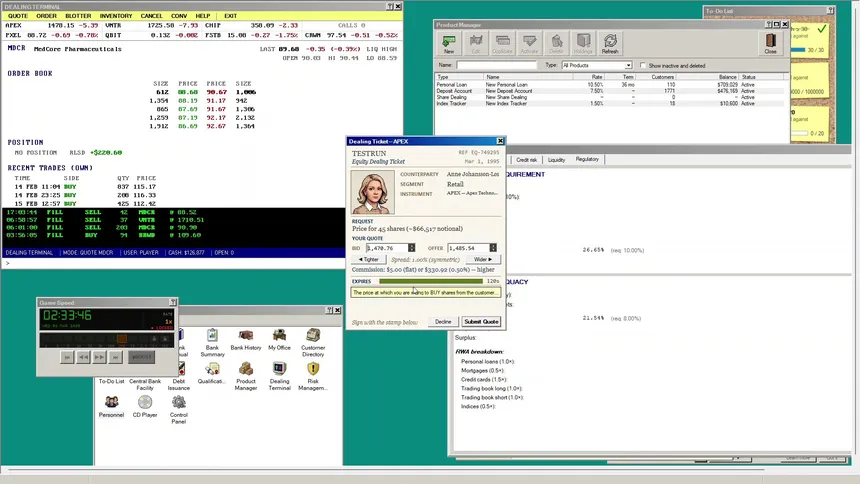Click the Submit Quote button
Screen dimensions: 860x484
pyautogui.click(x=481, y=322)
